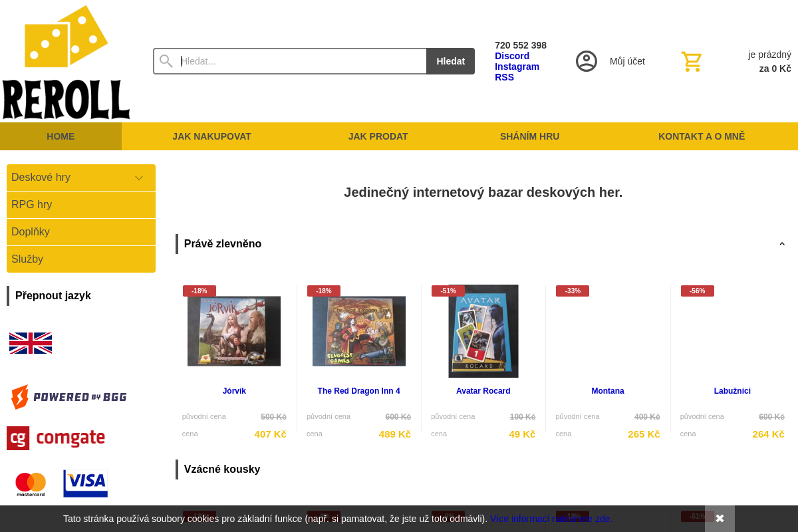Select the RPG hry category
The image size is (798, 532).
tap(81, 205)
